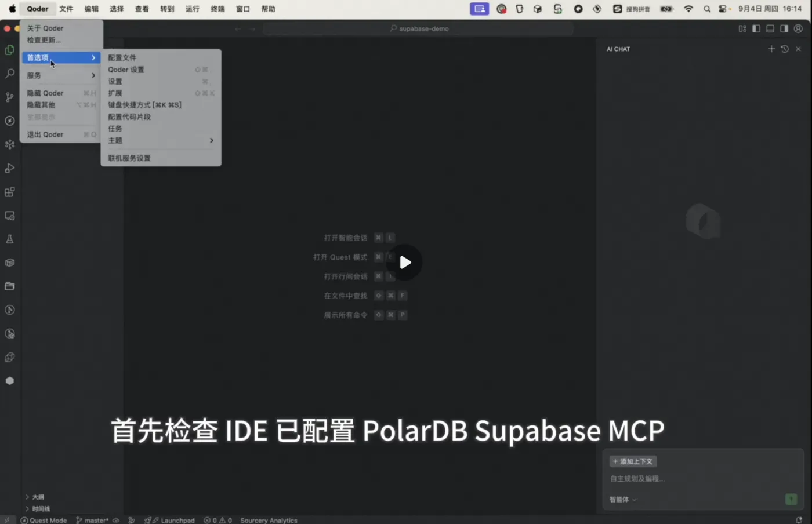The image size is (812, 524).
Task: Click the 添加上下文 add context button
Action: point(633,461)
